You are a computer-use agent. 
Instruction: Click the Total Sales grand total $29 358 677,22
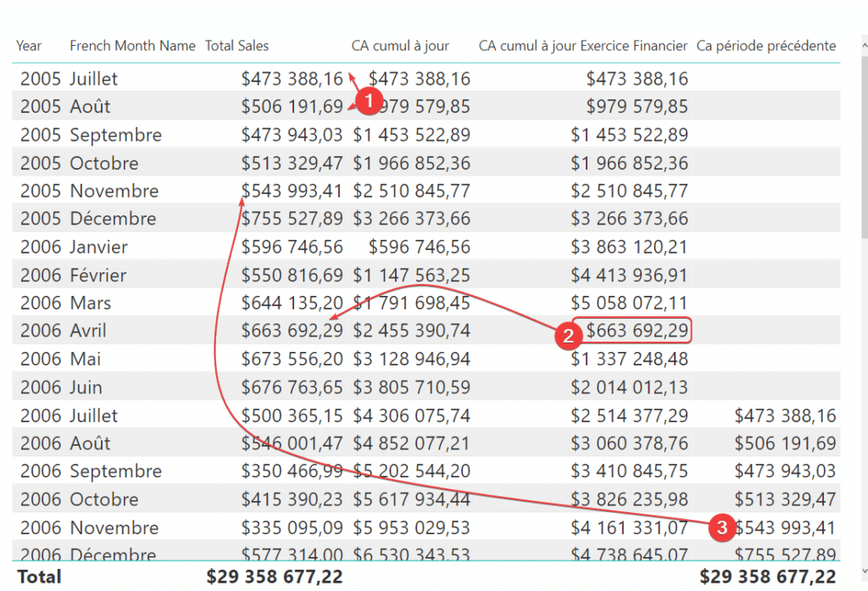(x=275, y=577)
